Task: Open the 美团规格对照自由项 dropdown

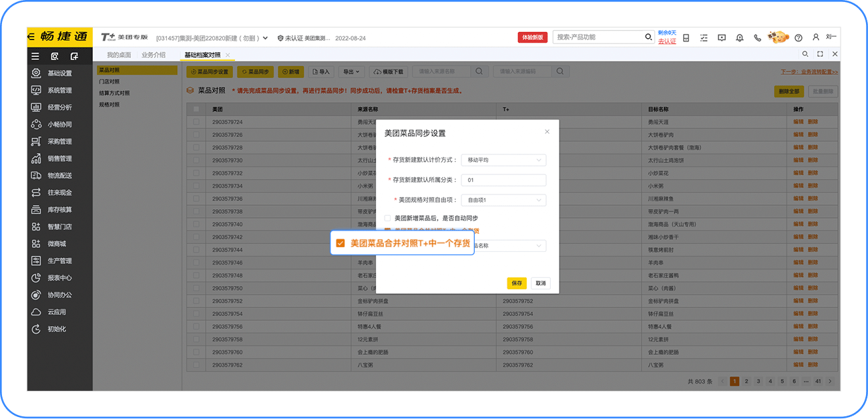Action: (503, 200)
